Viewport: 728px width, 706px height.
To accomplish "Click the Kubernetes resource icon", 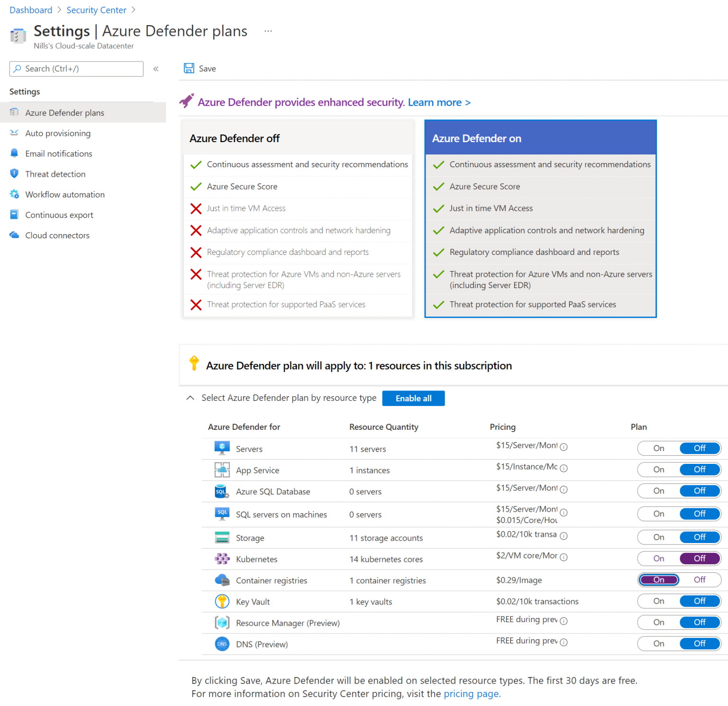I will (222, 559).
